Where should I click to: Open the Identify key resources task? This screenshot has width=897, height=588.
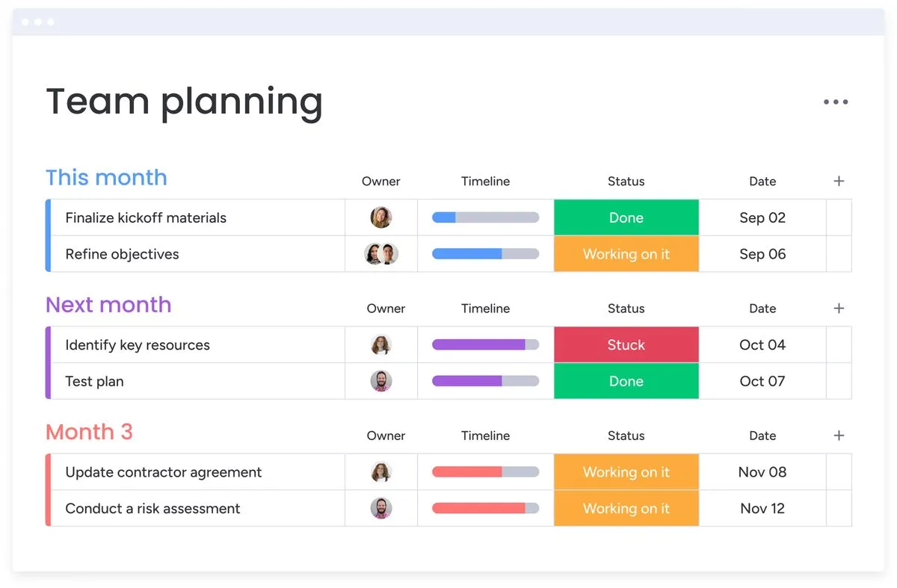point(138,344)
